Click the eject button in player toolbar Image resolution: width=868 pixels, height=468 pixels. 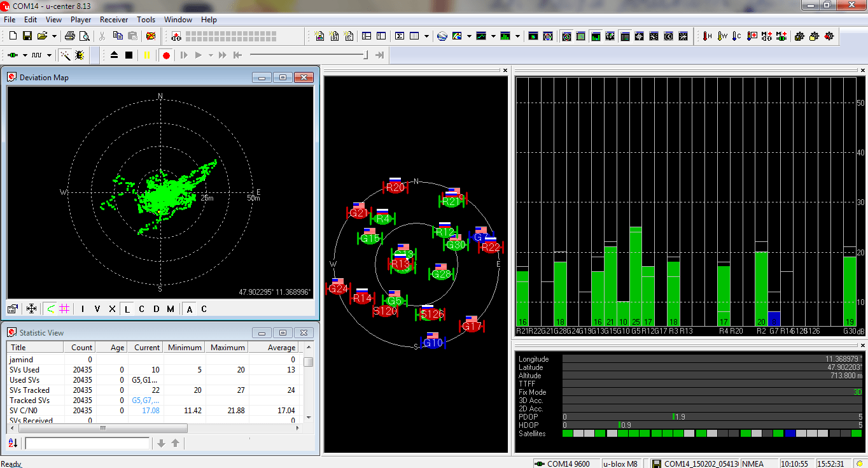pos(115,55)
